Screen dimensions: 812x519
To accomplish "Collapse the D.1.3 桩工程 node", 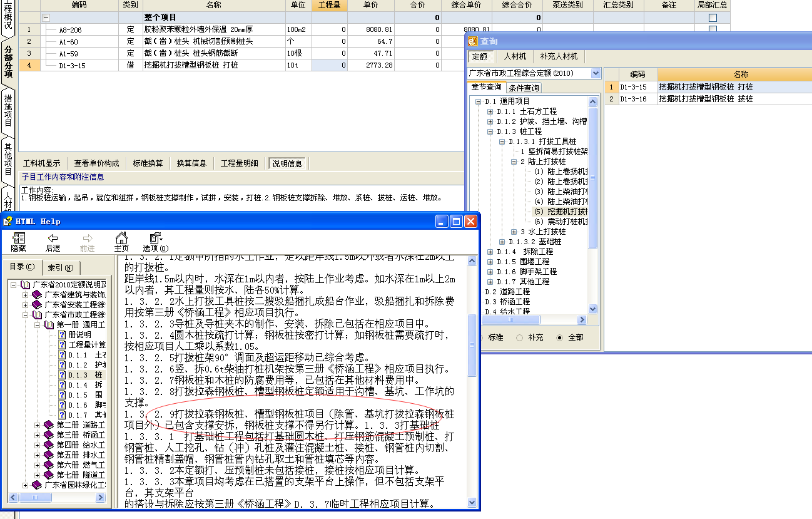I will click(490, 131).
